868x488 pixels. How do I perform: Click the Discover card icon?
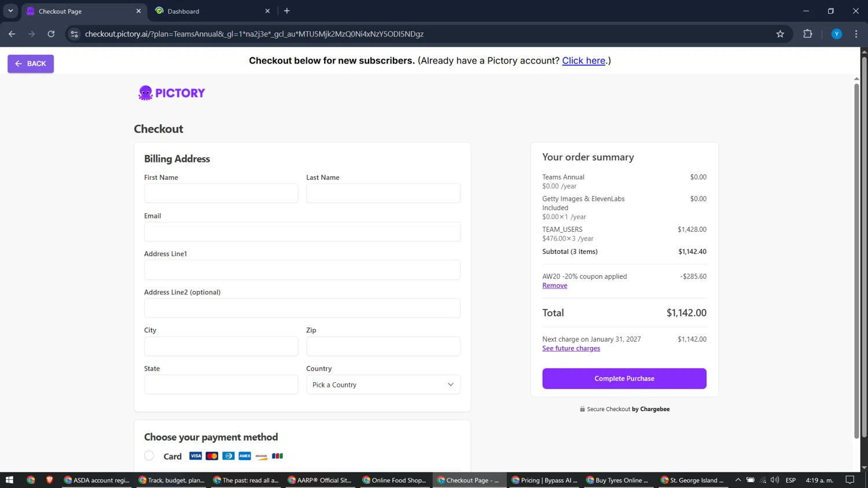(x=261, y=456)
